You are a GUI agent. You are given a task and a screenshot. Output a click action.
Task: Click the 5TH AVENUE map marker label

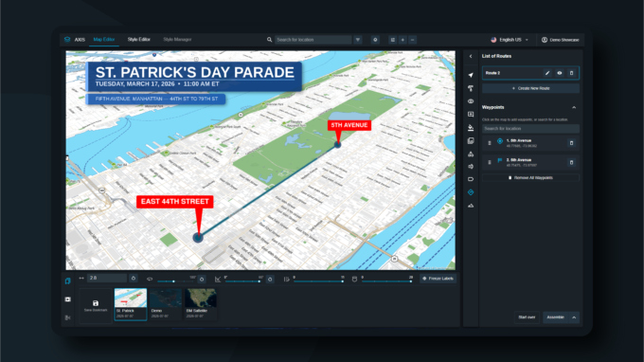(x=349, y=125)
